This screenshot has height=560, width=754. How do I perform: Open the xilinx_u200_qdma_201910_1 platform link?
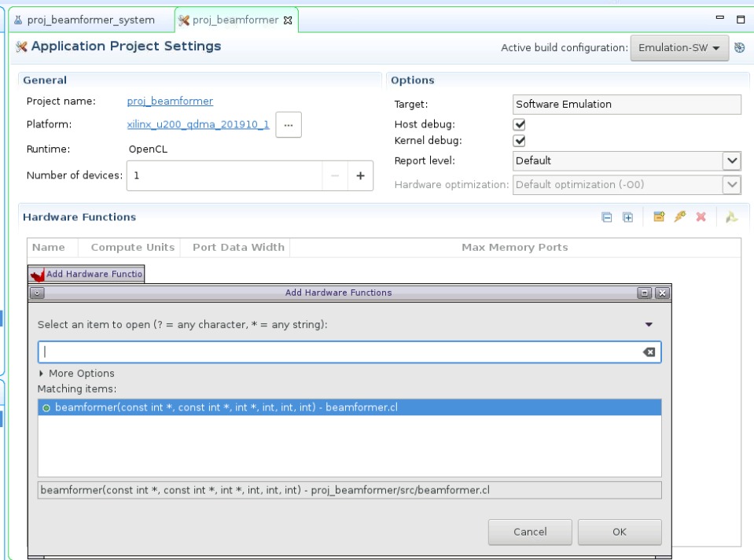coord(198,124)
